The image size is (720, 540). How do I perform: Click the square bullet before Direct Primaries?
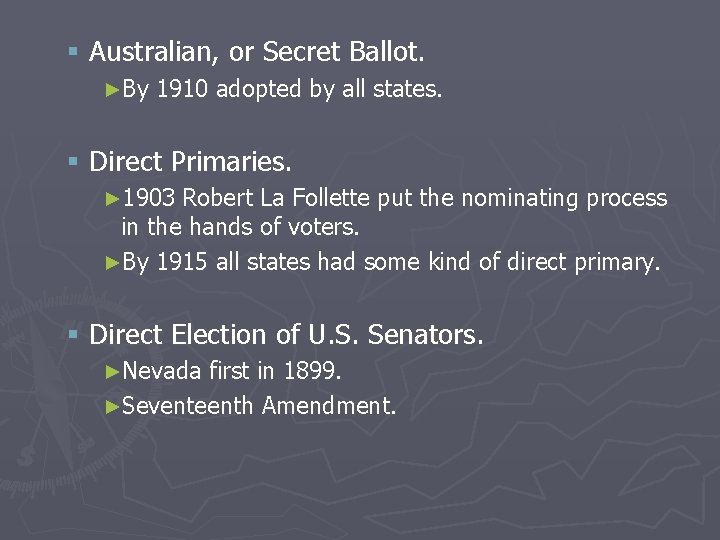tap(74, 160)
